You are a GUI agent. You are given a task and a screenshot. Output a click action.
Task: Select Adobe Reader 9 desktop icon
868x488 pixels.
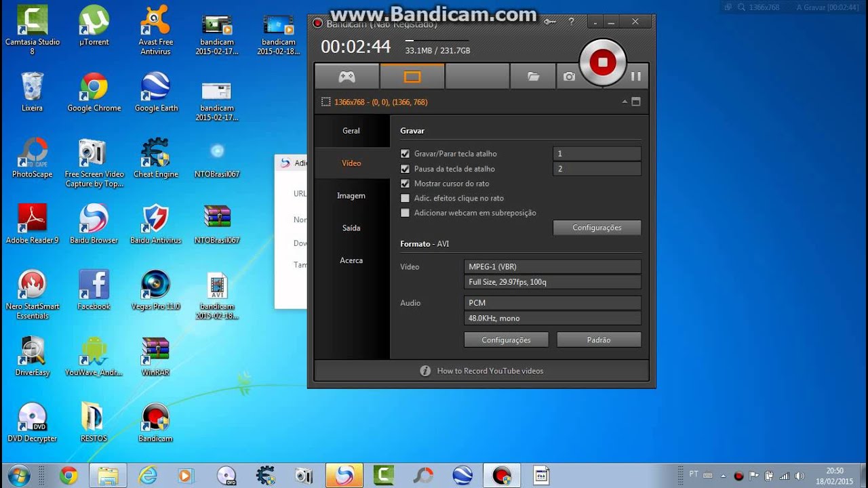click(x=32, y=224)
